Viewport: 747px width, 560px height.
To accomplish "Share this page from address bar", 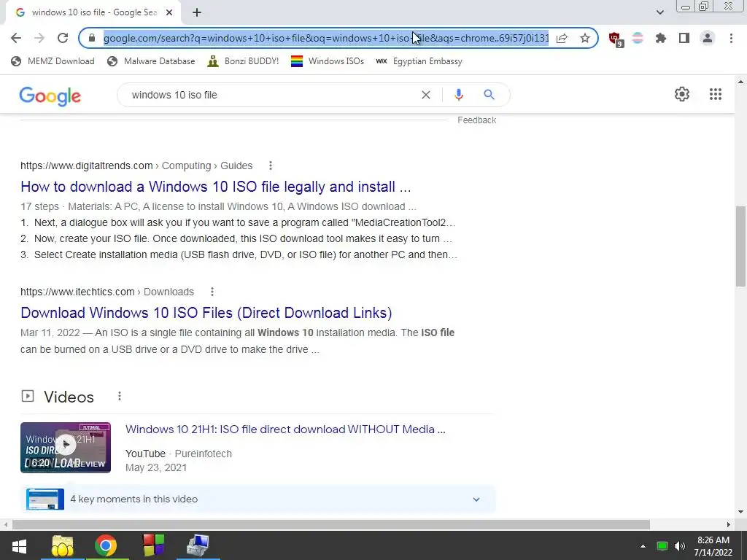I will [562, 38].
